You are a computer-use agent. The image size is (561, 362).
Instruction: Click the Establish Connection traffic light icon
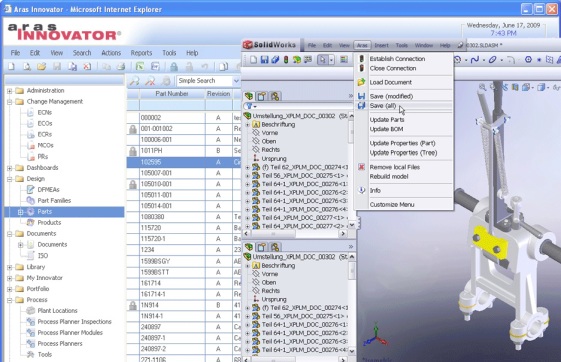point(361,59)
